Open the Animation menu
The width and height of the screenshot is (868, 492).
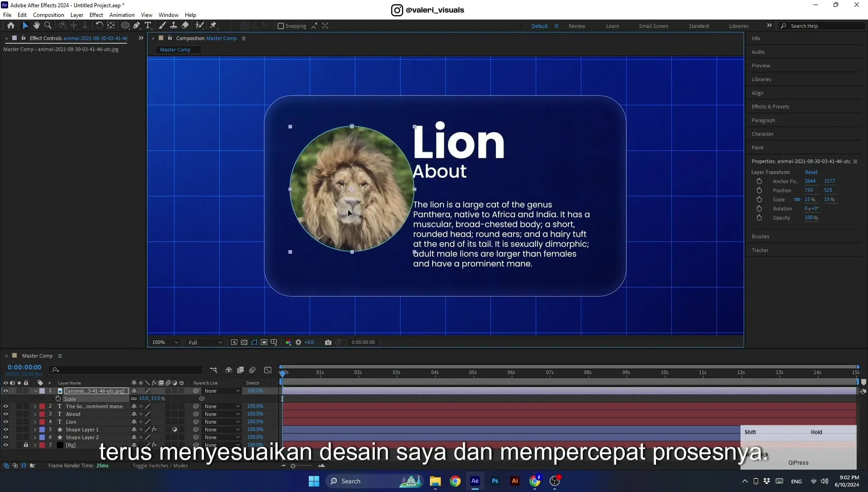(x=122, y=15)
